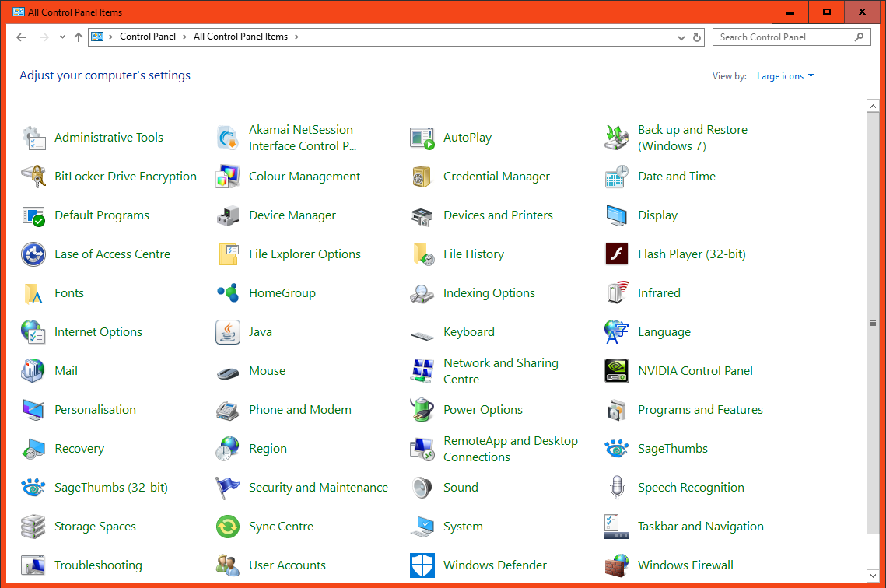Screen dimensions: 886x588
Task: Select the Control Panel breadcrumb
Action: point(148,37)
